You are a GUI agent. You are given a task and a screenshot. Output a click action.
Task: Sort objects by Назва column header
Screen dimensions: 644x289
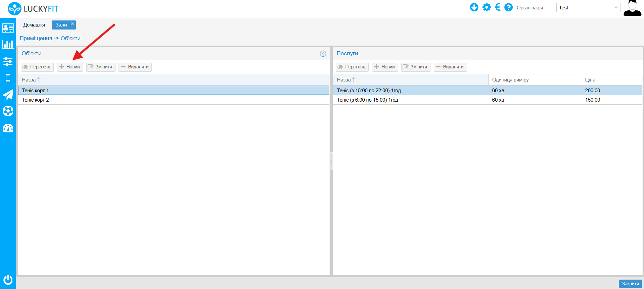click(29, 80)
